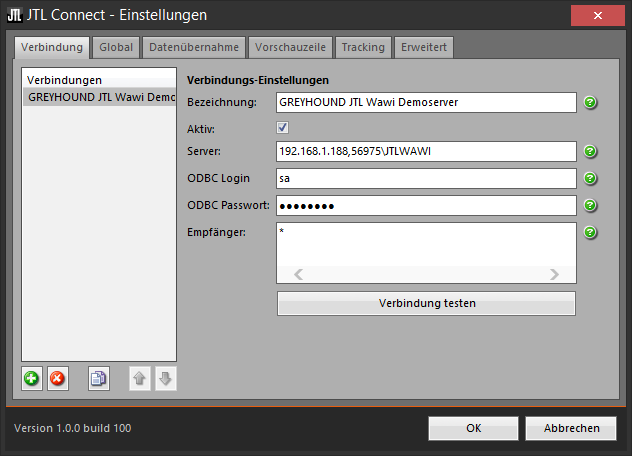632x456 pixels.
Task: Confirm settings with OK button
Action: pos(474,428)
